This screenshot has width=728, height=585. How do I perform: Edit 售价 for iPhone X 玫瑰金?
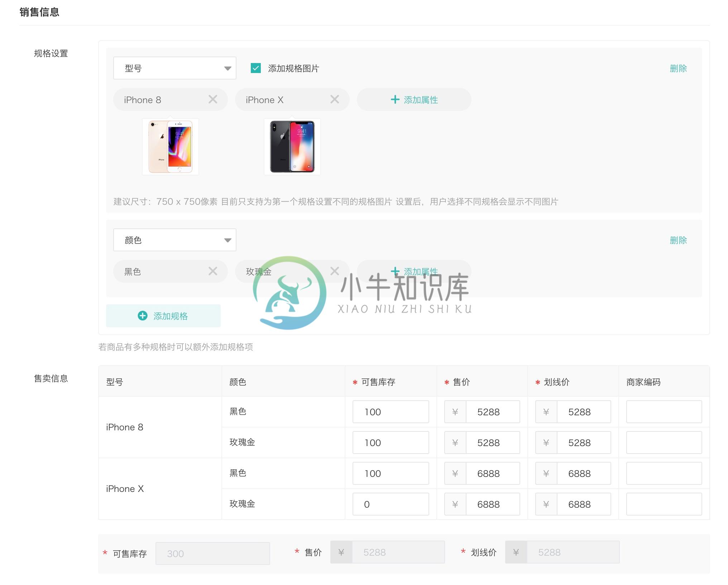tap(493, 504)
